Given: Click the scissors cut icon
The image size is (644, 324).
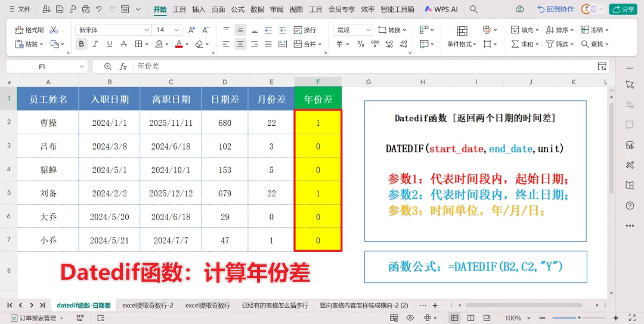Looking at the screenshot, I should [x=54, y=30].
